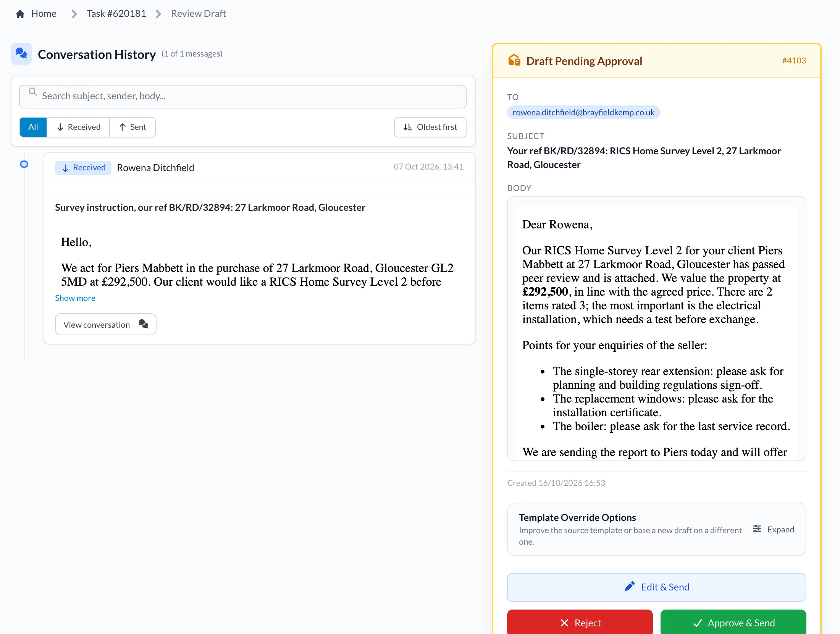Focus the search subject, sender, body field
840x634 pixels.
pyautogui.click(x=243, y=96)
